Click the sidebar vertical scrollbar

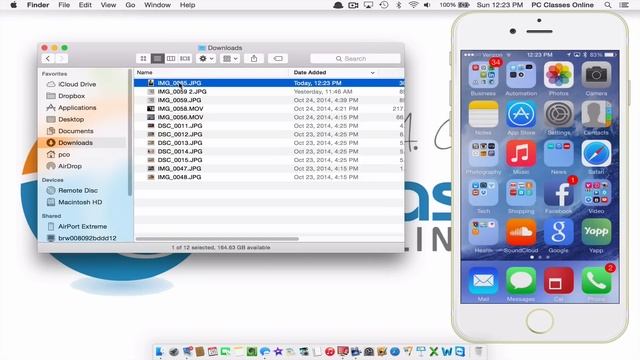[130, 133]
